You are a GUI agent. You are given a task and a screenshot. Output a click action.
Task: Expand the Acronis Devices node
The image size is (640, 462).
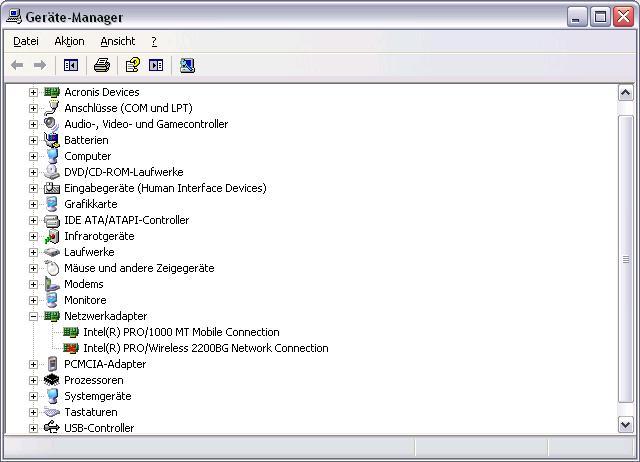[33, 92]
